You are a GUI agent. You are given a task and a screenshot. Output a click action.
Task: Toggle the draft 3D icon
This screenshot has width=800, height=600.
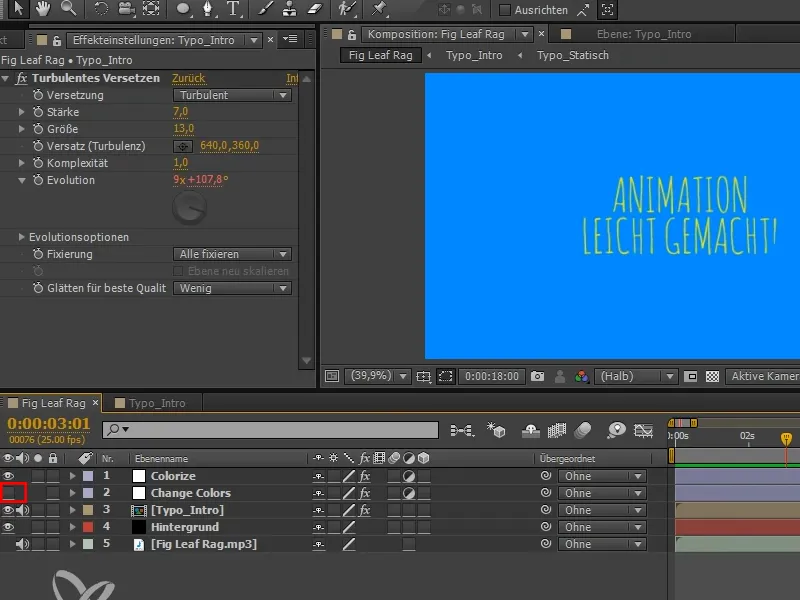[x=496, y=431]
